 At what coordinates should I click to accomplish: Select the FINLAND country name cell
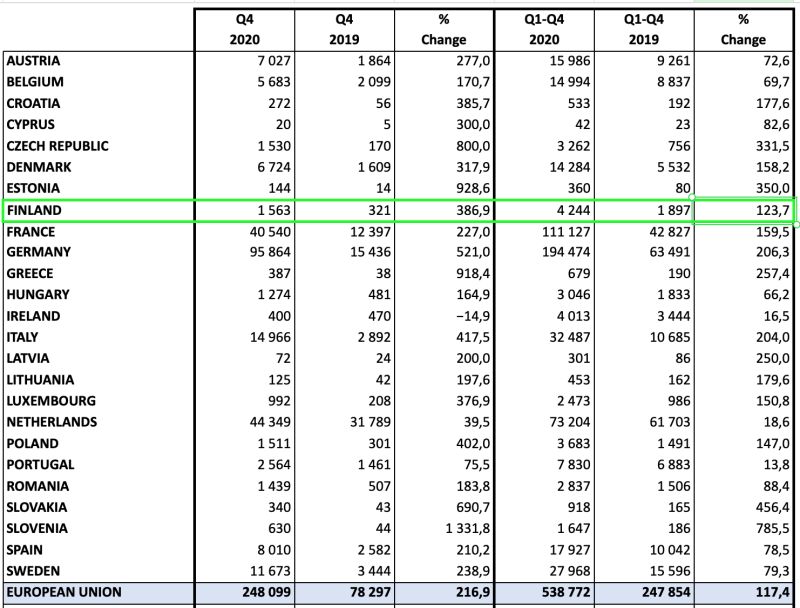(x=34, y=210)
